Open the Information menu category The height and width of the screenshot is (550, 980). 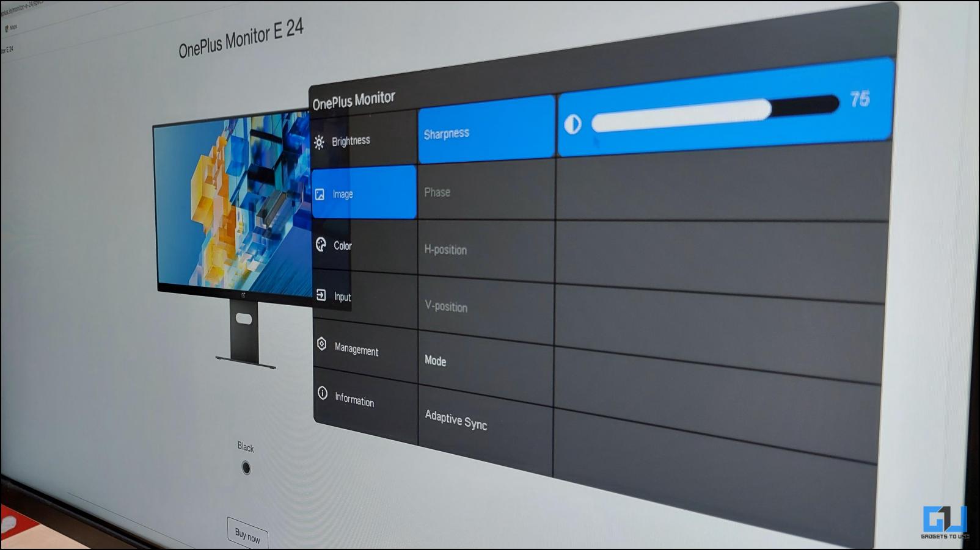(366, 405)
